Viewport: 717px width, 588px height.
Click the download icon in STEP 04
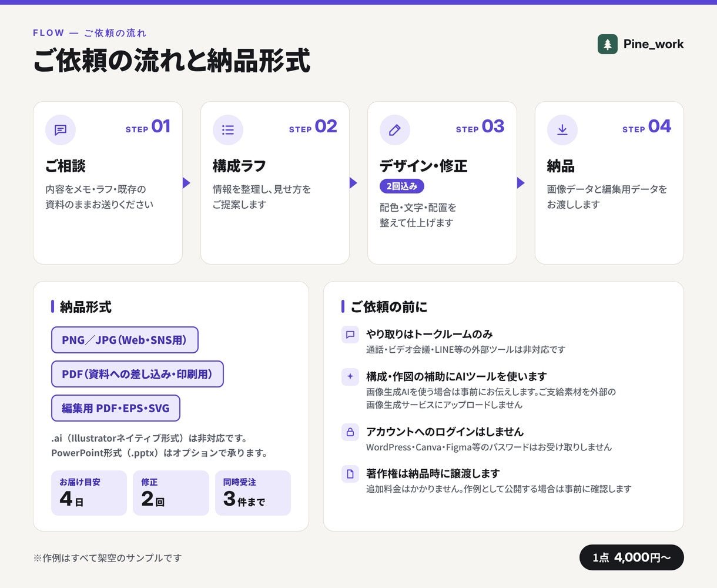point(562,130)
